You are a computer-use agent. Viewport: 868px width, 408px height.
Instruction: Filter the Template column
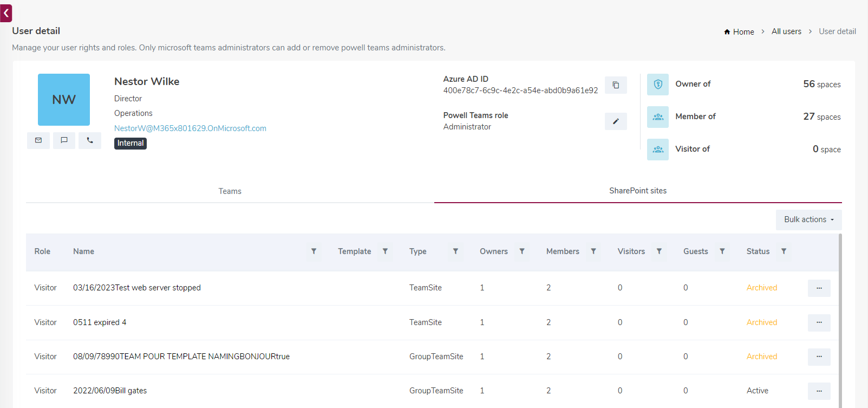[x=385, y=251]
